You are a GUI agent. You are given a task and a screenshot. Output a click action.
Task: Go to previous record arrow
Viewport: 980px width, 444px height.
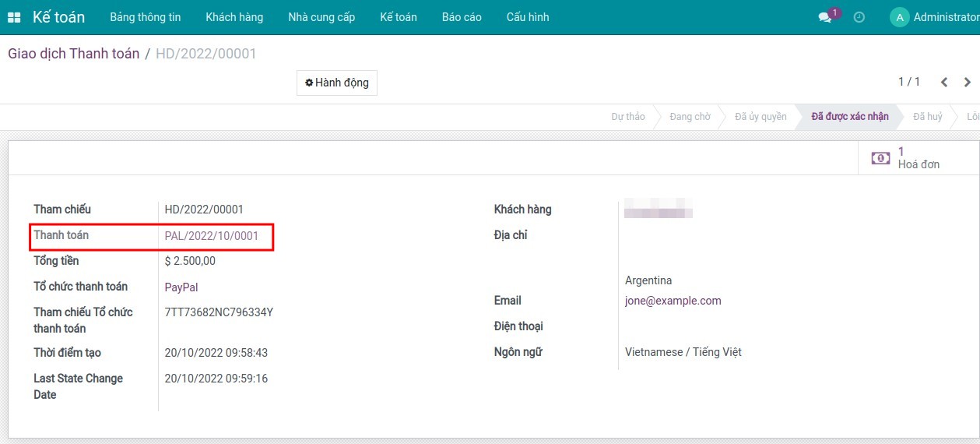point(944,82)
